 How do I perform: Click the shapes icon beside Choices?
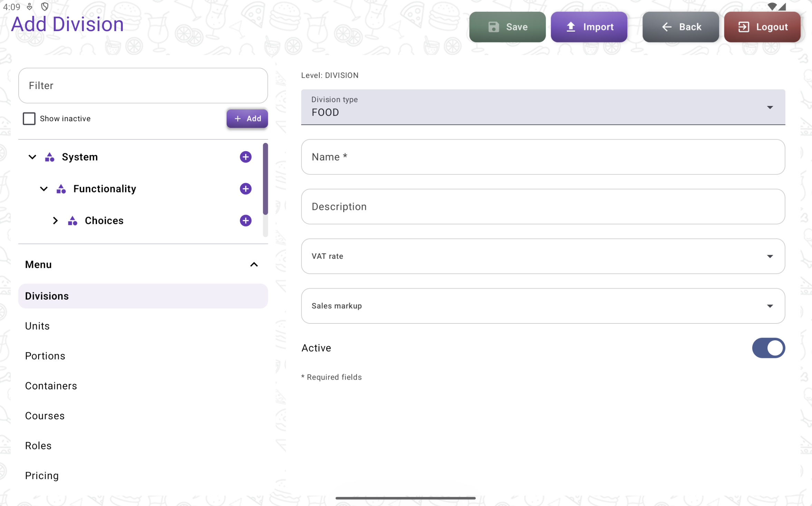[x=72, y=221]
